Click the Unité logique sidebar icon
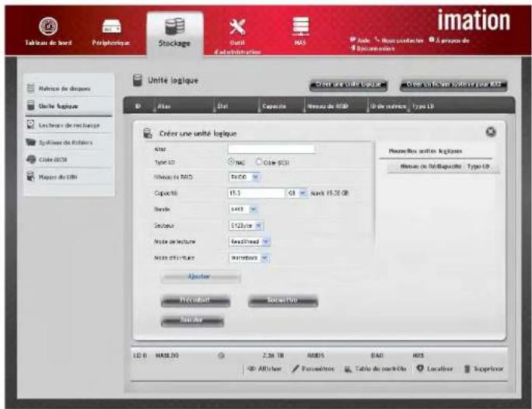 (x=30, y=105)
